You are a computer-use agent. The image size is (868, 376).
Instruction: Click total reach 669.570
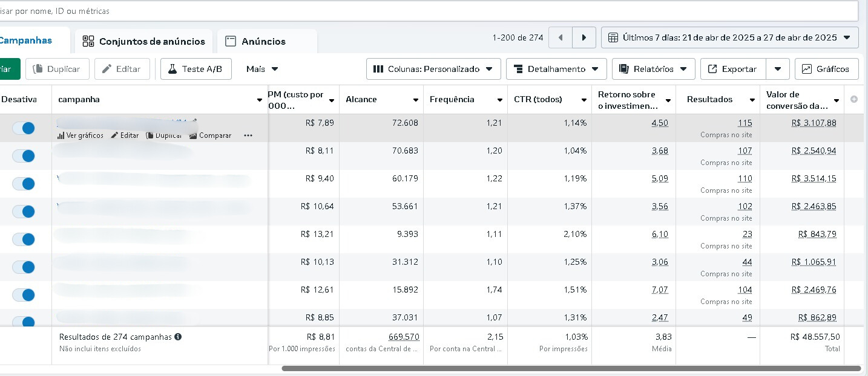click(404, 337)
